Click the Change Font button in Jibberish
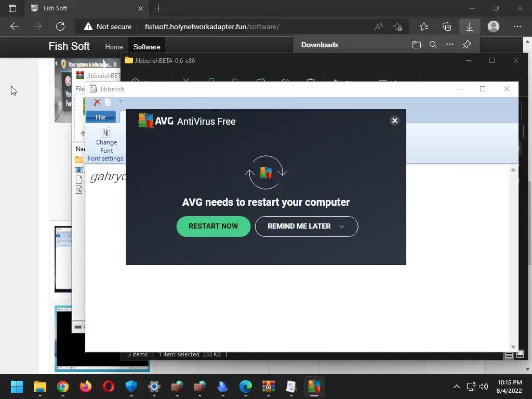 click(106, 140)
